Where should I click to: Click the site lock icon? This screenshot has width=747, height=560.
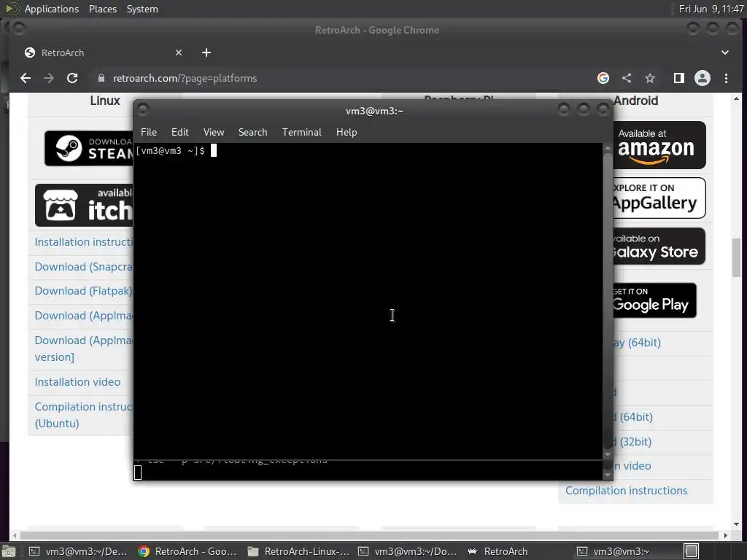(x=101, y=78)
